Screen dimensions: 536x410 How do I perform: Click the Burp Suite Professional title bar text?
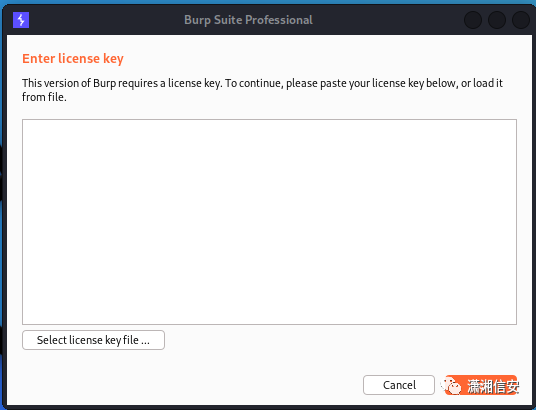click(248, 20)
